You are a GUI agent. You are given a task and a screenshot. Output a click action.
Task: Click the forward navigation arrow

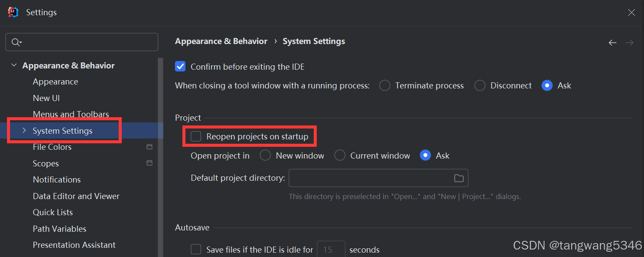(x=630, y=43)
